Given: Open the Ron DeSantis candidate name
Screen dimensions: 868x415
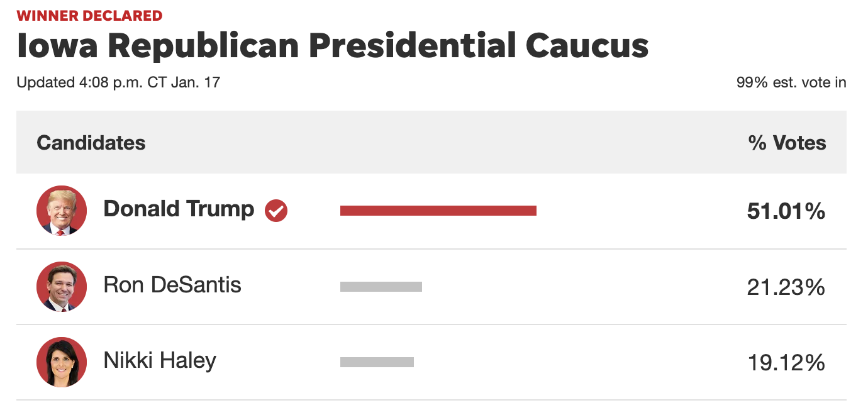Looking at the screenshot, I should [x=172, y=285].
